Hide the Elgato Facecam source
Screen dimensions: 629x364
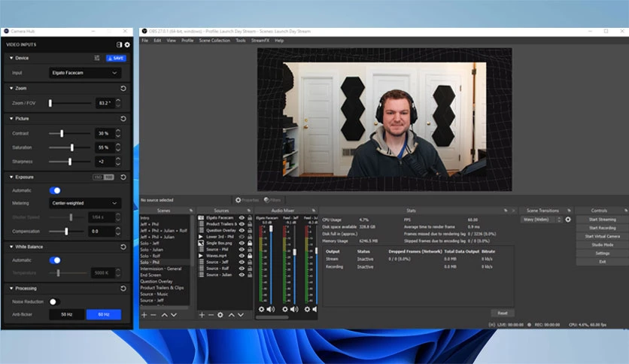click(242, 217)
